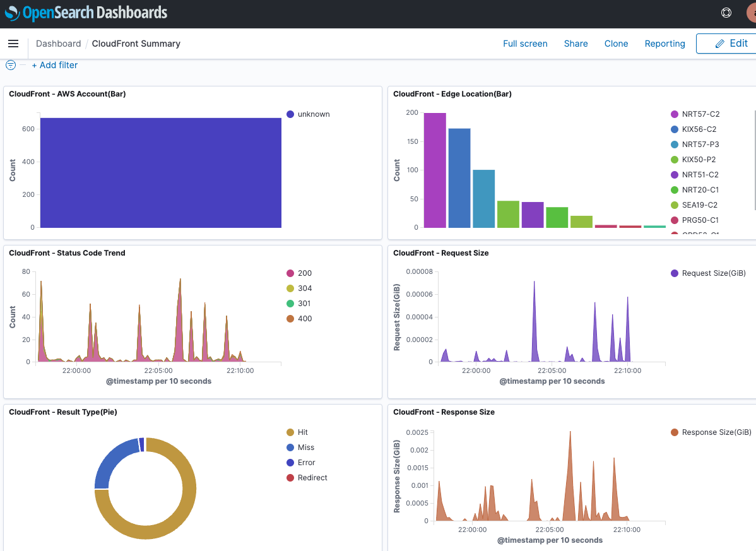Toggle the Hit legend entry
Image resolution: width=756 pixels, height=551 pixels.
(x=297, y=432)
